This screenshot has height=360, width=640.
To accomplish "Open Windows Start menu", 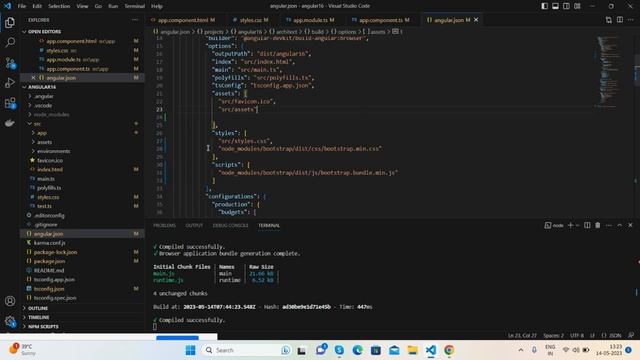I will [x=190, y=350].
